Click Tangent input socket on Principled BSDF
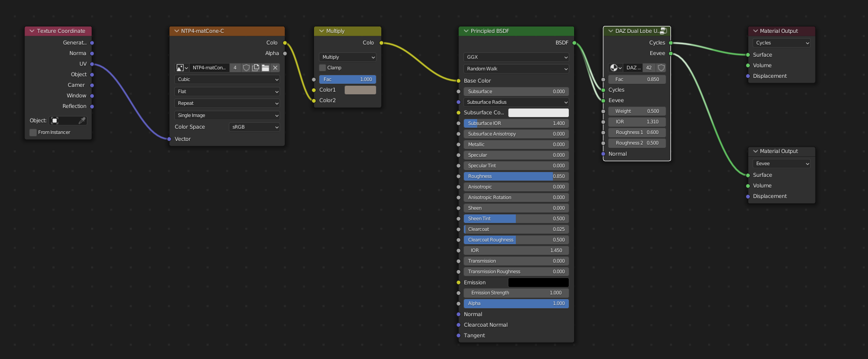Image resolution: width=868 pixels, height=359 pixels. pos(459,336)
